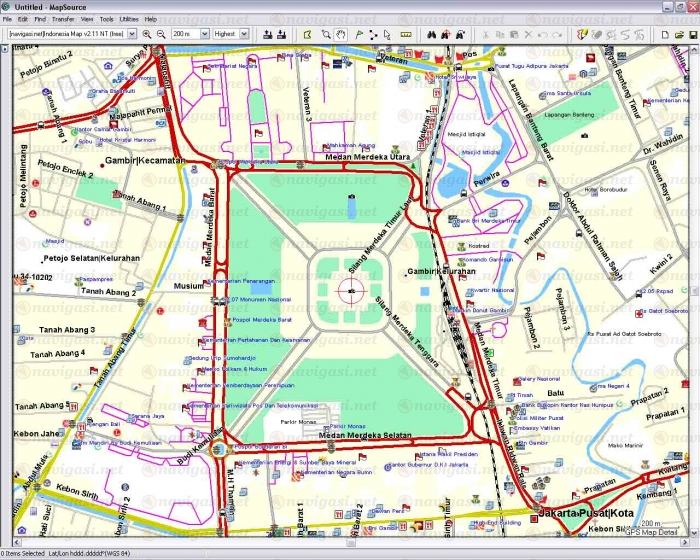700x560 pixels.
Task: Open the Utilities menu
Action: click(x=129, y=19)
